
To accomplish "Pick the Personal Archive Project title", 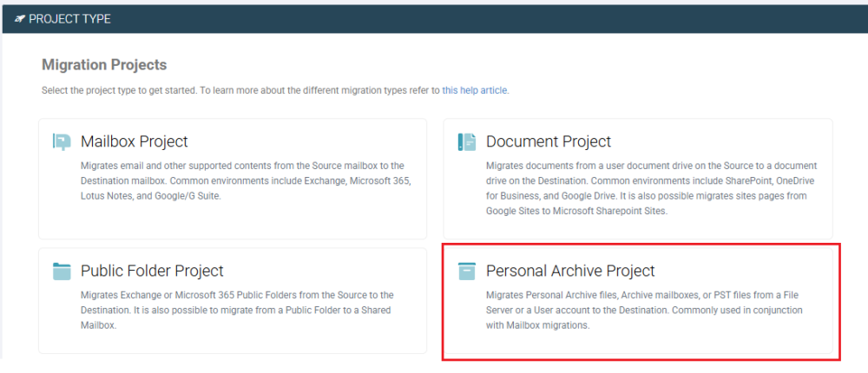I will coord(569,271).
